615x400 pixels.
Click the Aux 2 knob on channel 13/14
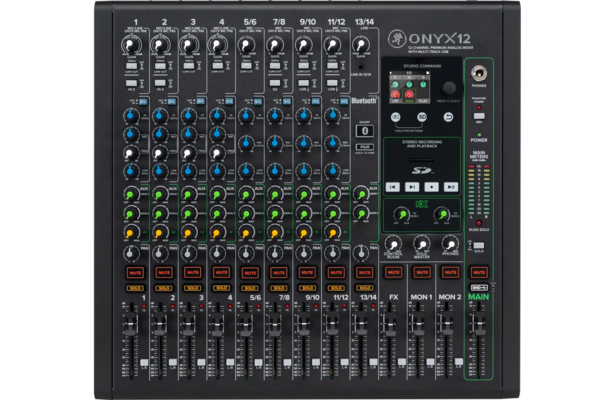tap(361, 213)
